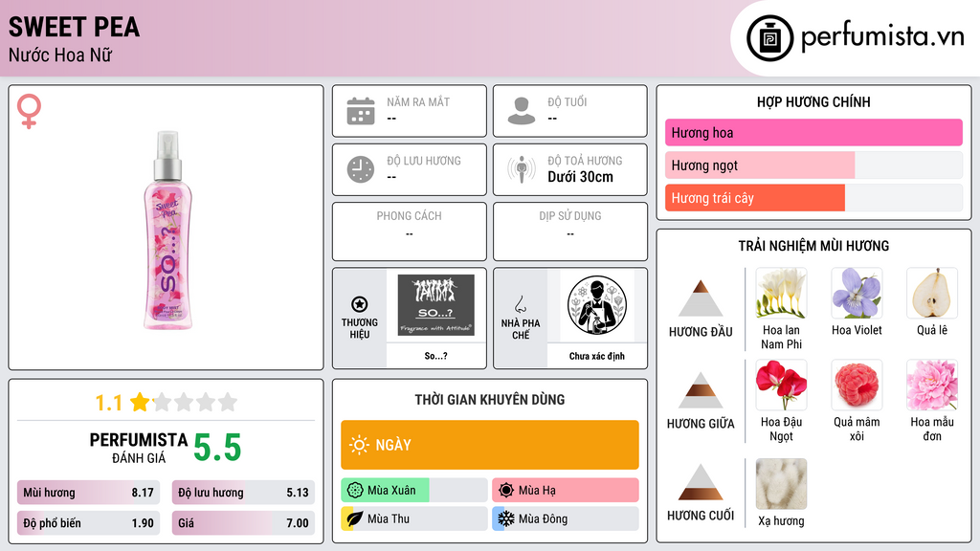
Task: Click the nose icon above Nhà pha chế
Action: click(x=520, y=304)
